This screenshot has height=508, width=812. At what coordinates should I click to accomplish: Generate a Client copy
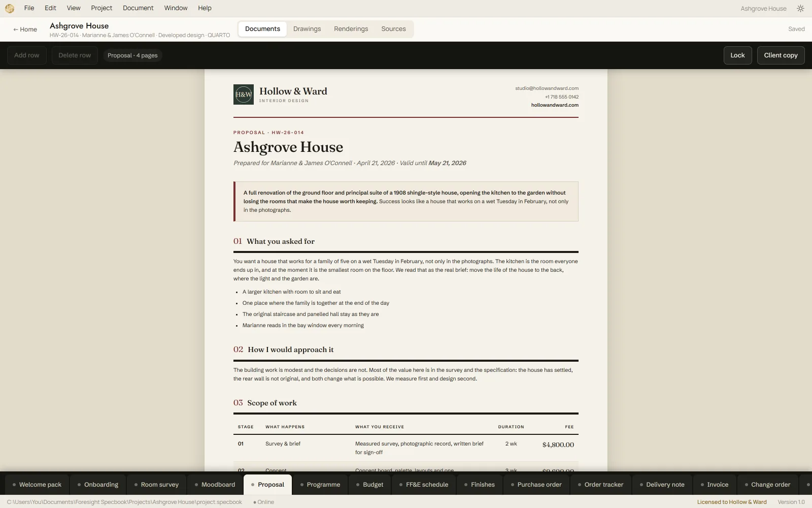point(781,55)
